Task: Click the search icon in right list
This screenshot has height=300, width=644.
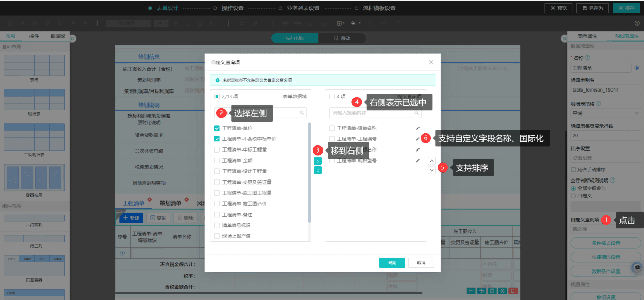Action: tap(416, 113)
